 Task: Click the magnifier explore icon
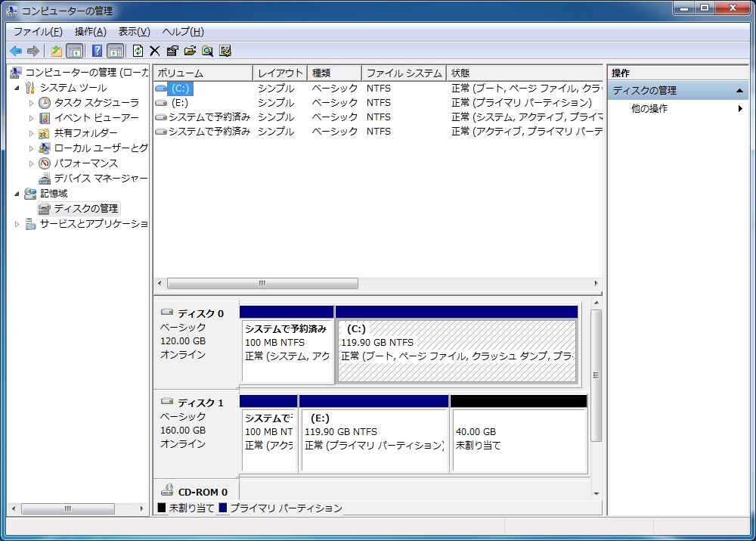(x=208, y=51)
